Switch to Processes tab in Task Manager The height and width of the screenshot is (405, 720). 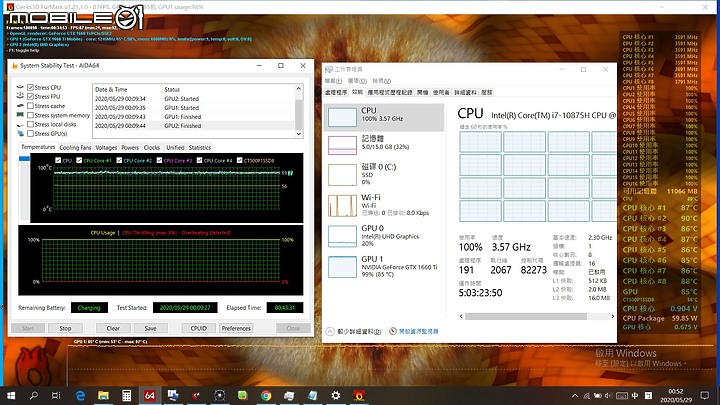coord(336,92)
